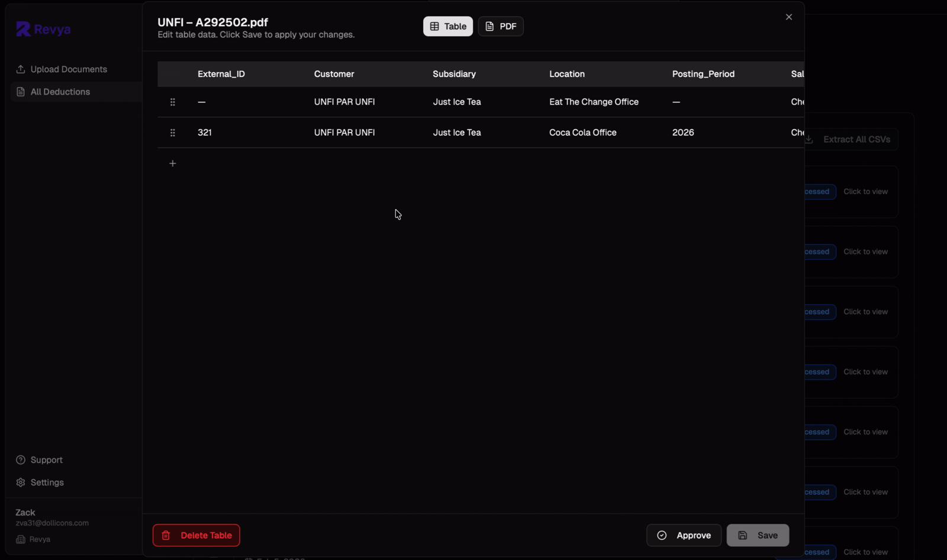Click the drag handle on the first table row

coord(172,102)
